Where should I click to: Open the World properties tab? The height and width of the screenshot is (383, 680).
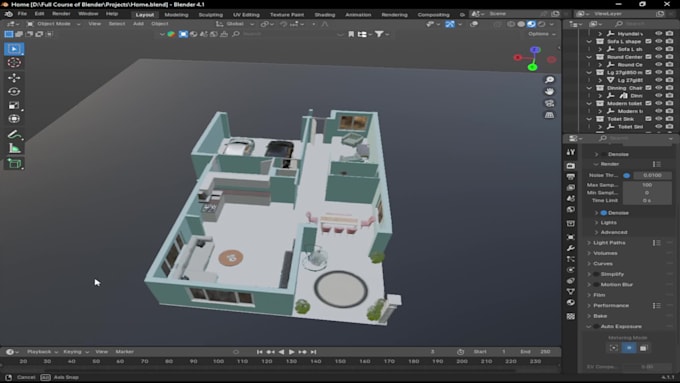point(571,209)
